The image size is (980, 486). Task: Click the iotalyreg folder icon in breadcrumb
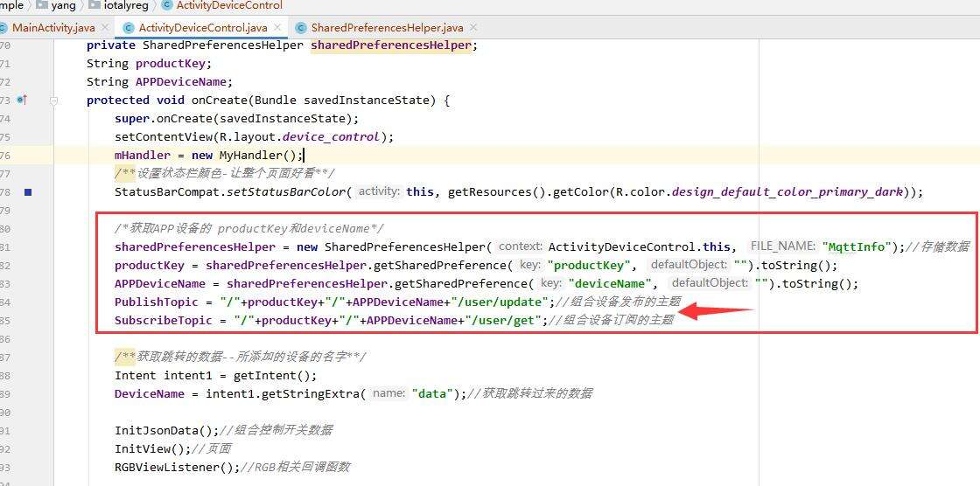94,6
